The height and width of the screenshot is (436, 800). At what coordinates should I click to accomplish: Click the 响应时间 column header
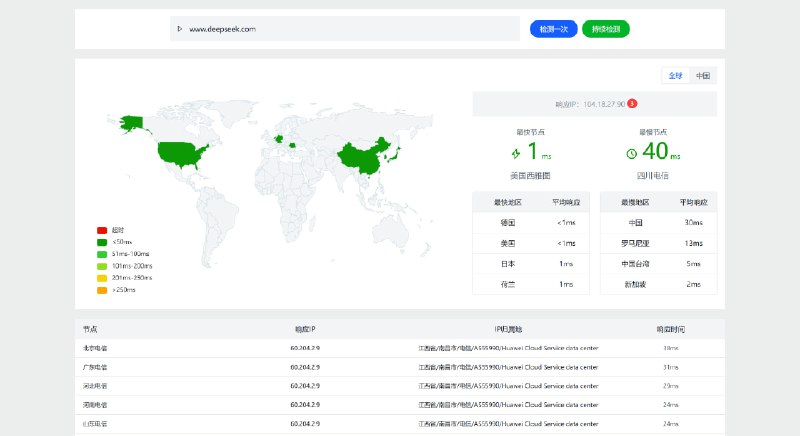point(669,329)
